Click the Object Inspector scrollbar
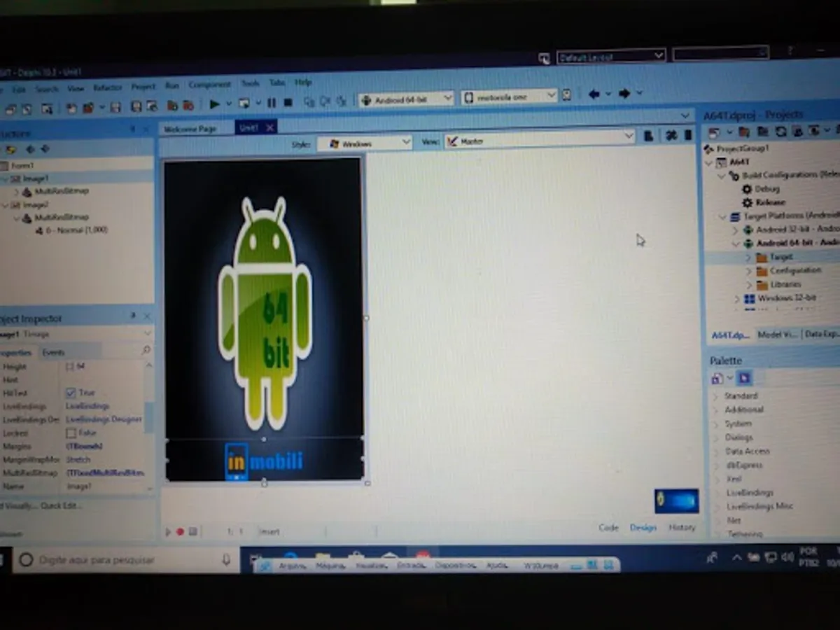The width and height of the screenshot is (840, 630). tap(148, 416)
